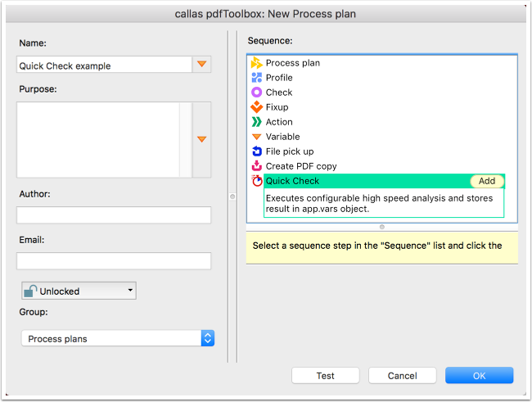Click the Process plan sequence icon
Viewport: 532px width, 402px height.
tap(256, 63)
